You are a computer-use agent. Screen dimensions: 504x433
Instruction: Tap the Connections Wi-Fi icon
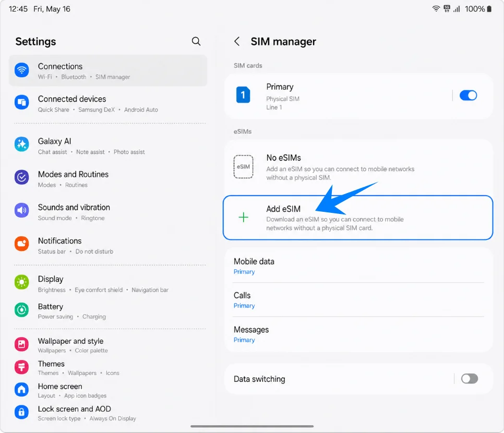tap(21, 70)
